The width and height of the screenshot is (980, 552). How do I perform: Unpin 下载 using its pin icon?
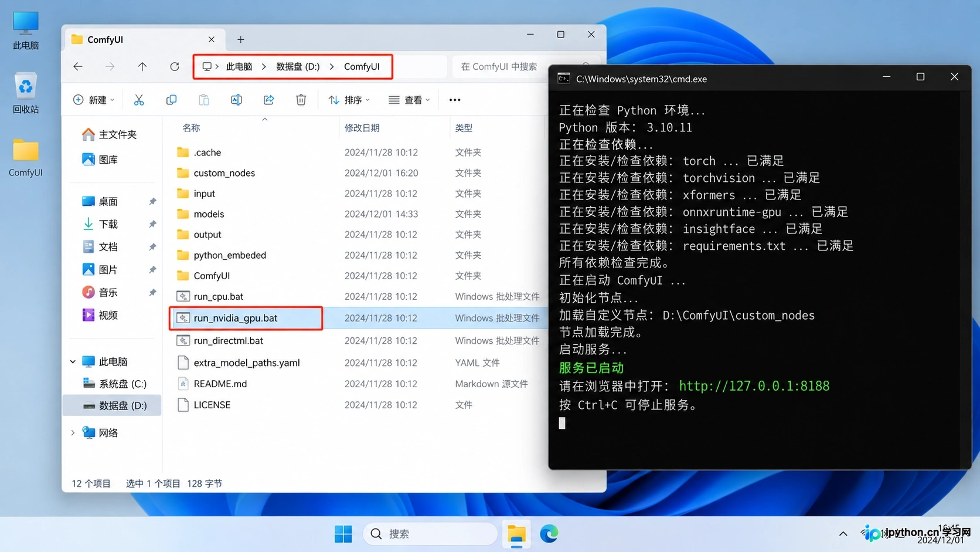[x=152, y=224]
